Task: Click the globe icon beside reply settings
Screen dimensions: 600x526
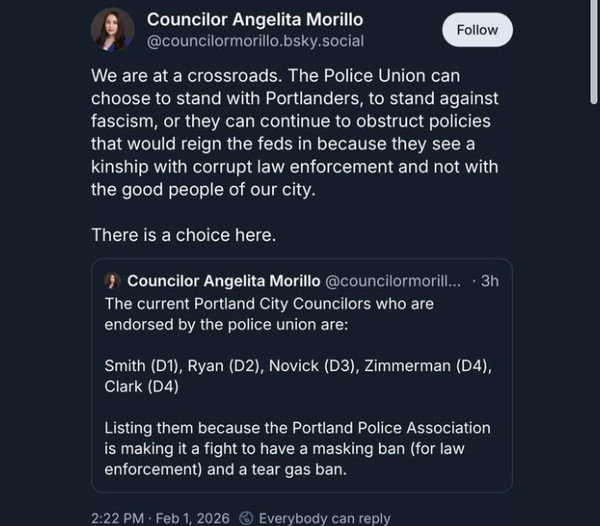Action: pos(247,518)
